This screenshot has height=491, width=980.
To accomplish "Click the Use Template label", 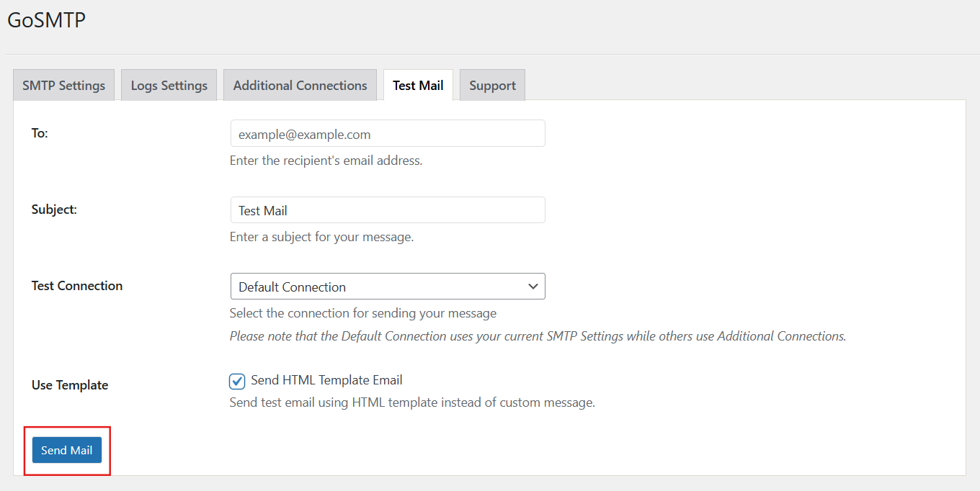I will (69, 384).
